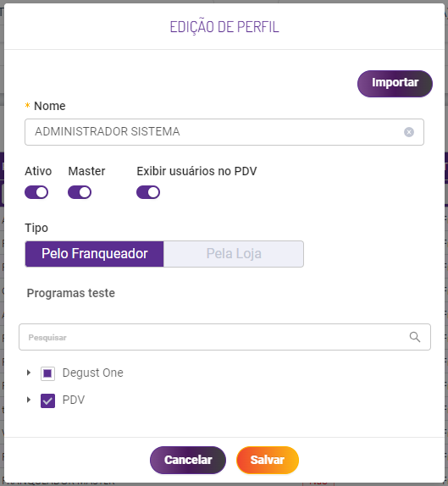Screen dimensions: 448x486
Task: Click the Cancelar button
Action: [x=188, y=460]
